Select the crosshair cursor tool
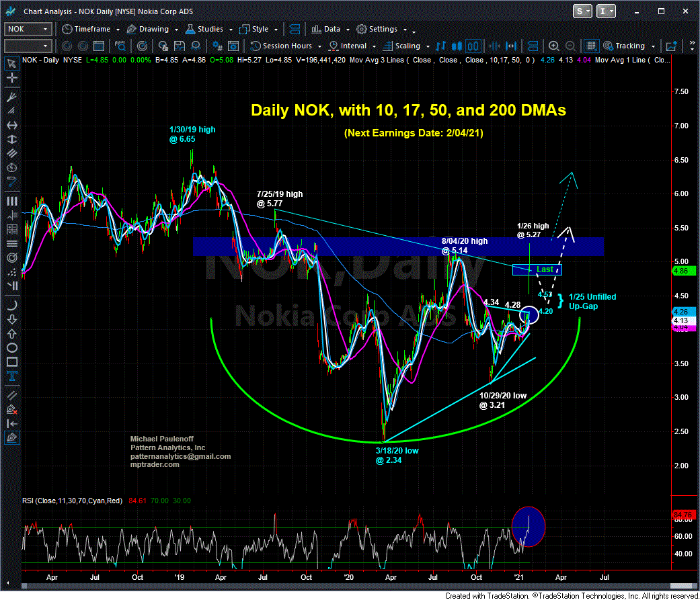Viewport: 700px width, 600px height. click(11, 78)
